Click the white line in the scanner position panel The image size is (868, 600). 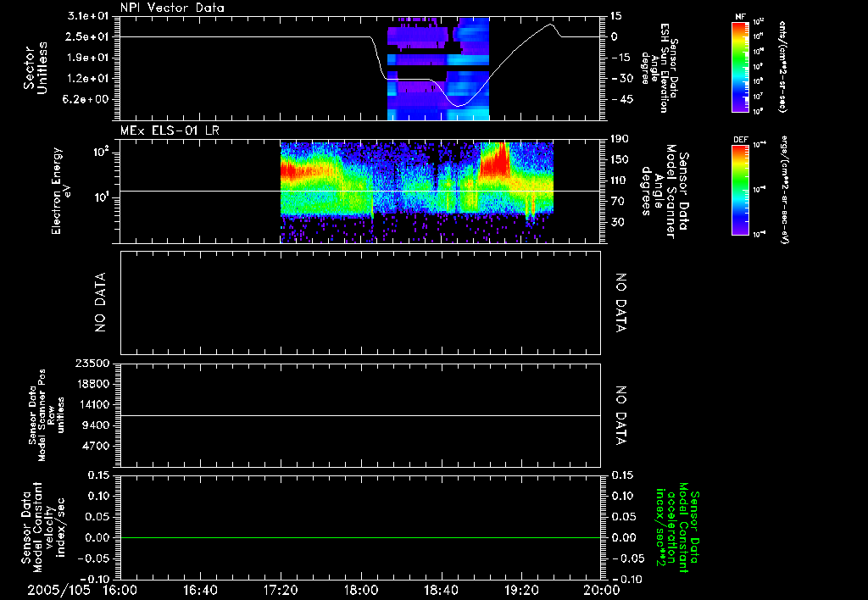[360, 415]
